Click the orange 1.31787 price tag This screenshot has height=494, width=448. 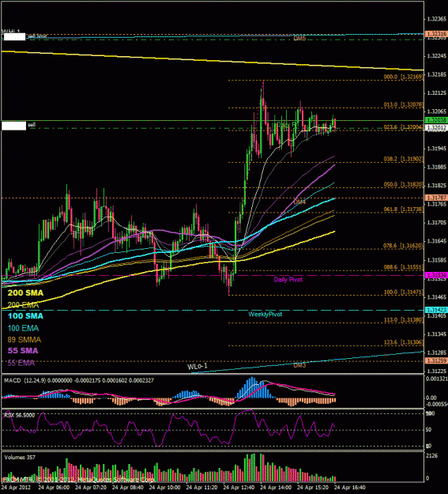tap(436, 198)
